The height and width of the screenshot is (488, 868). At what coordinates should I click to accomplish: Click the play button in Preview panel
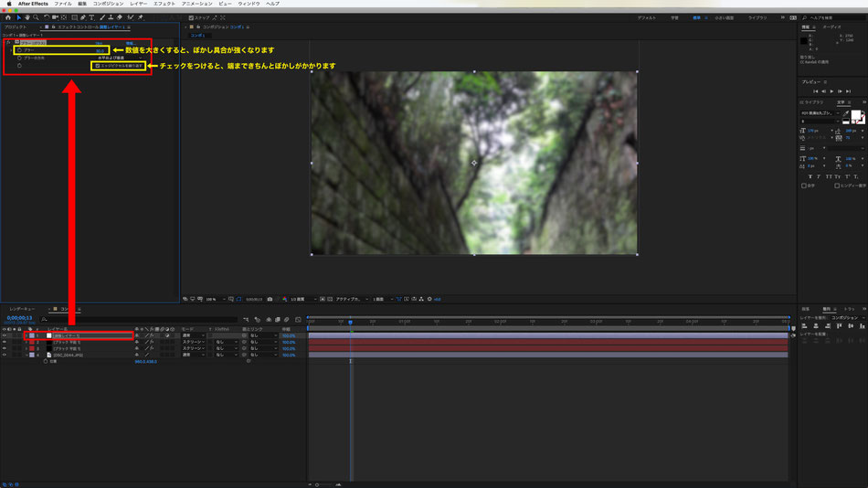[831, 91]
